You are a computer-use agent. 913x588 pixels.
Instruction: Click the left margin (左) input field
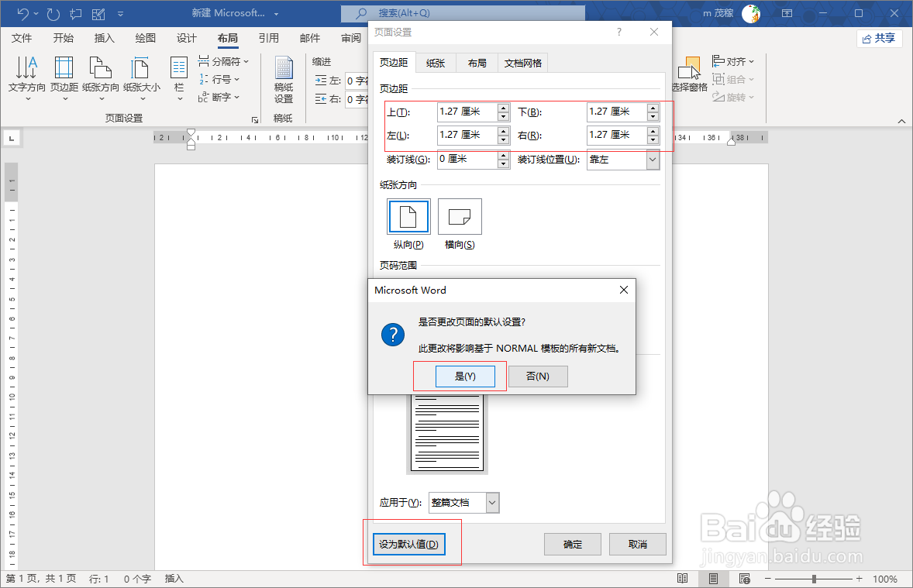467,135
